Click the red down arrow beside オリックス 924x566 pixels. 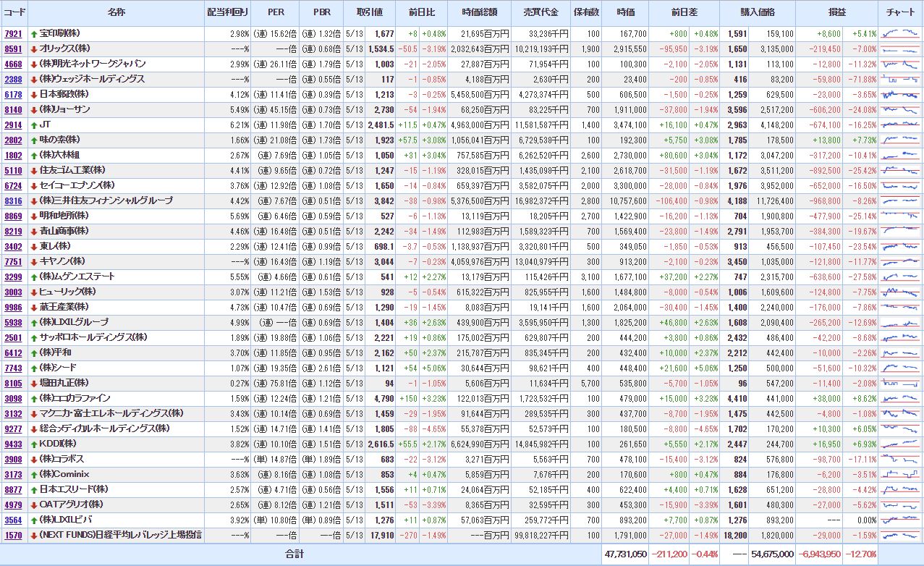[34, 48]
